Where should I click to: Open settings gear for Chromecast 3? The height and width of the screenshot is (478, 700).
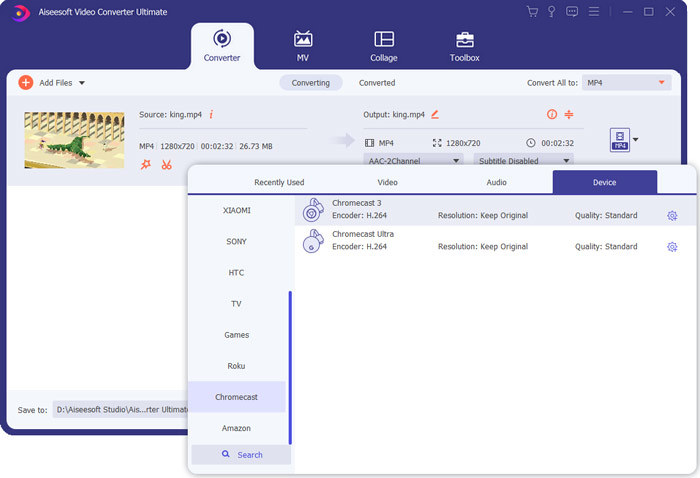pos(672,216)
